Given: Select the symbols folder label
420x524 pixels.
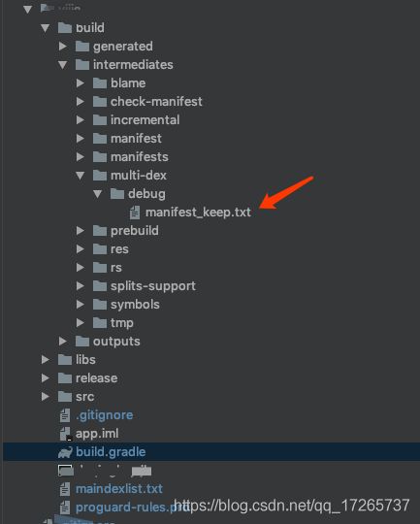Looking at the screenshot, I should pyautogui.click(x=135, y=305).
